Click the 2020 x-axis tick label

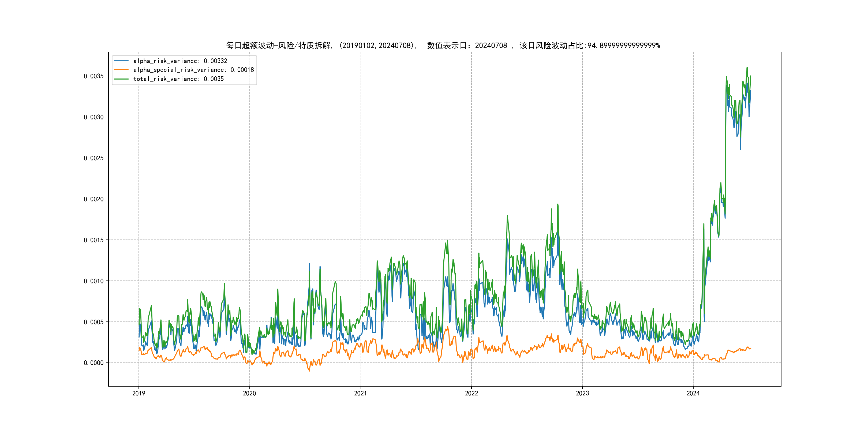[x=249, y=393]
